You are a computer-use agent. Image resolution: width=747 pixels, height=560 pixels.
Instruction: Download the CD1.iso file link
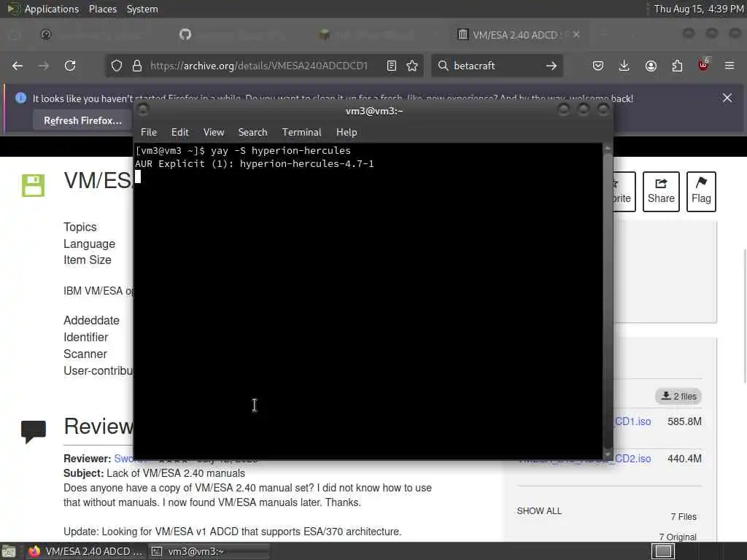point(632,421)
